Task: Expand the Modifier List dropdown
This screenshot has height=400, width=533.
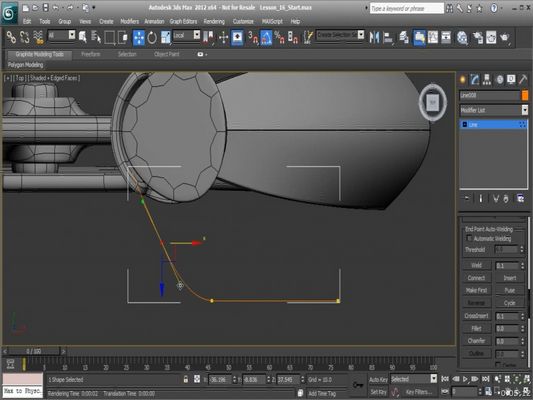Action: pyautogui.click(x=494, y=110)
